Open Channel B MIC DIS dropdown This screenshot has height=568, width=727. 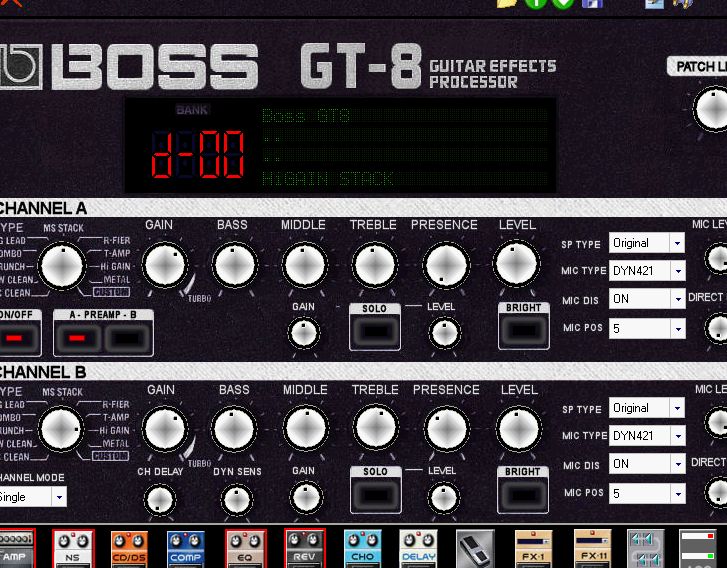(647, 464)
